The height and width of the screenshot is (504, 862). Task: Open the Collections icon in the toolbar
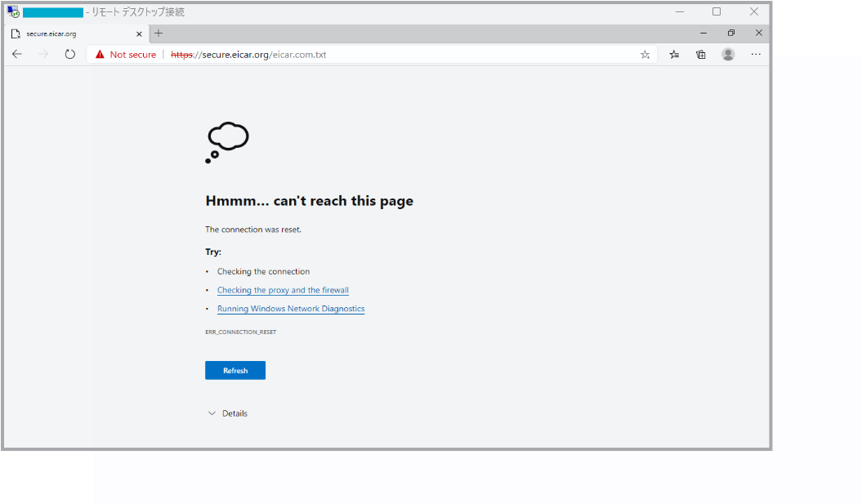(701, 55)
